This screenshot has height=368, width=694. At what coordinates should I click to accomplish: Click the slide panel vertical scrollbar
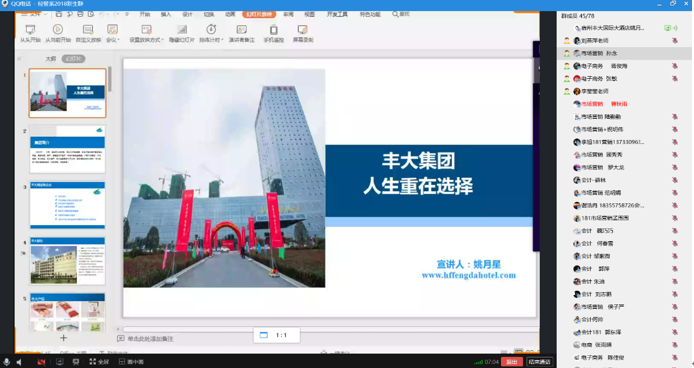(110, 79)
